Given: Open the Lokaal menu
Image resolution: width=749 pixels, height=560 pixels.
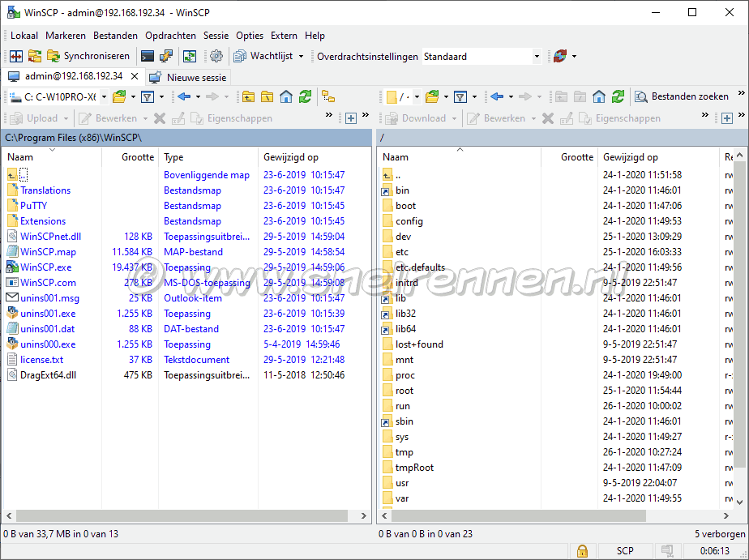Looking at the screenshot, I should tap(24, 36).
